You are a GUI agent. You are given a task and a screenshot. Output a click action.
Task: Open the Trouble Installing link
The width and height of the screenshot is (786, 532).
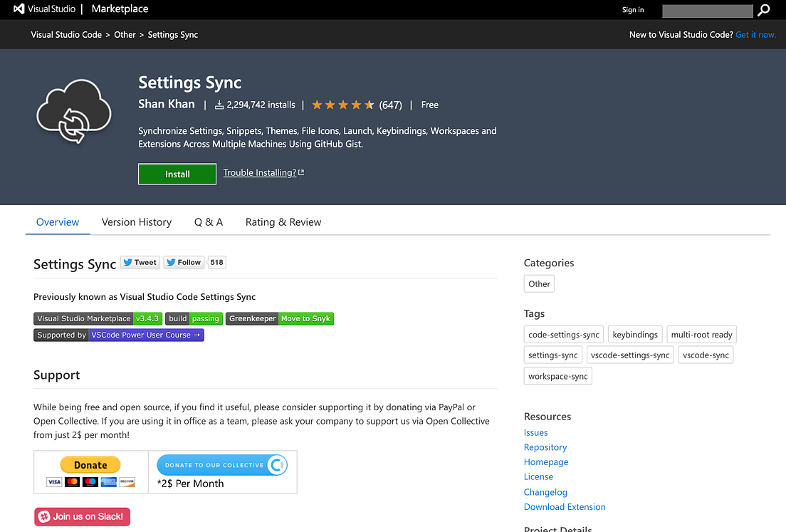[263, 172]
